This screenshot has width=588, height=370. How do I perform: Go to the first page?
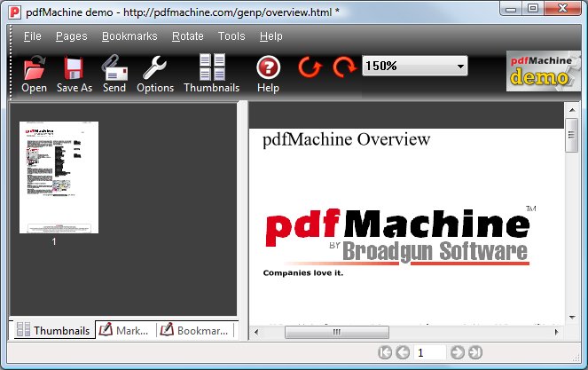tap(385, 353)
